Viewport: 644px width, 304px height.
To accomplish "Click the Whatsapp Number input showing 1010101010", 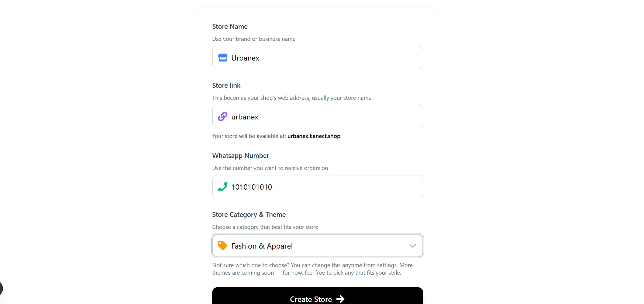I will point(317,187).
